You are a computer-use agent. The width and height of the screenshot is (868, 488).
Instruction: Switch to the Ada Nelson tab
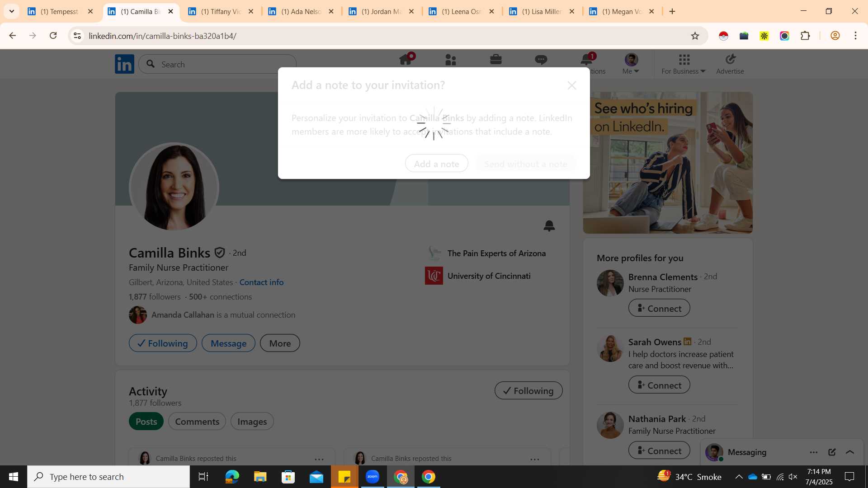pyautogui.click(x=301, y=11)
